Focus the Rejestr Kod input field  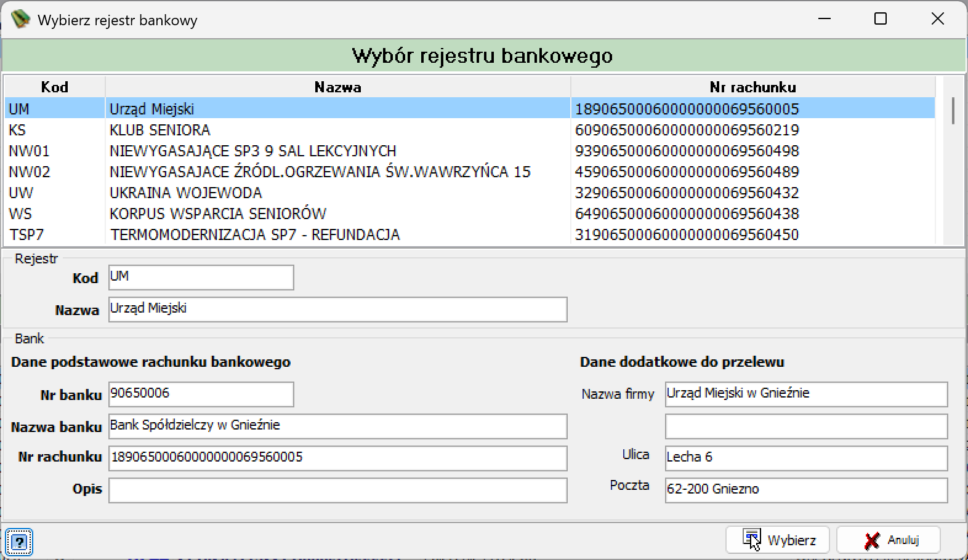click(x=201, y=278)
